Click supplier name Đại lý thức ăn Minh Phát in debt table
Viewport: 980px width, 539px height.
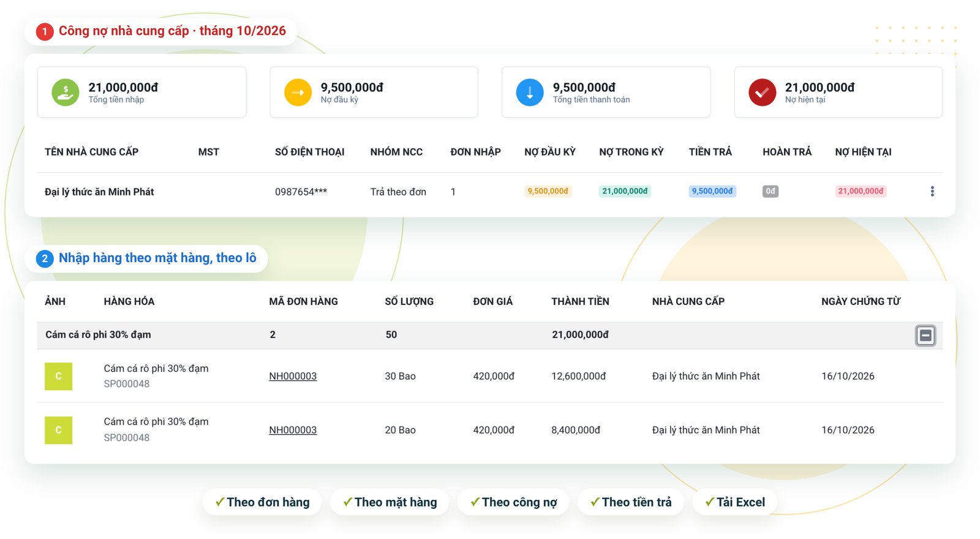[x=99, y=192]
